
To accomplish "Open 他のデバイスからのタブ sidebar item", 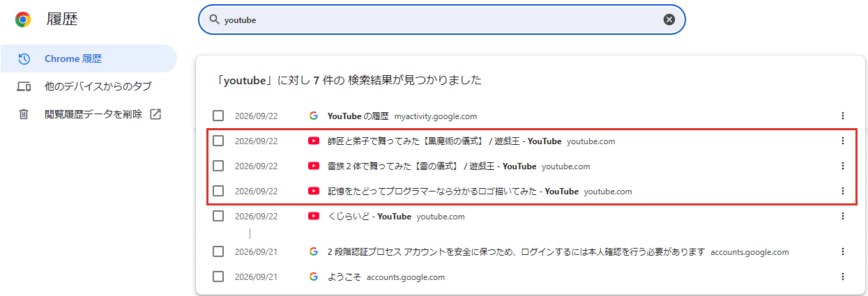I will click(89, 86).
